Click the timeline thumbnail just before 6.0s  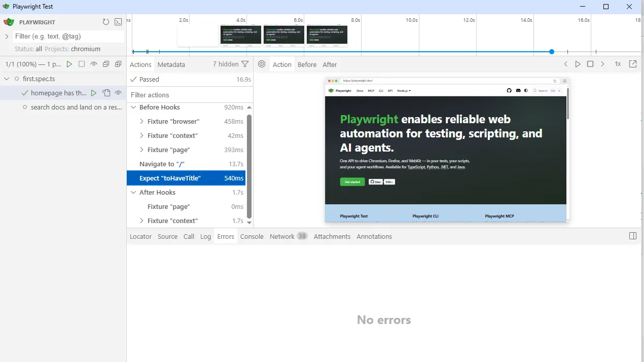pos(284,35)
